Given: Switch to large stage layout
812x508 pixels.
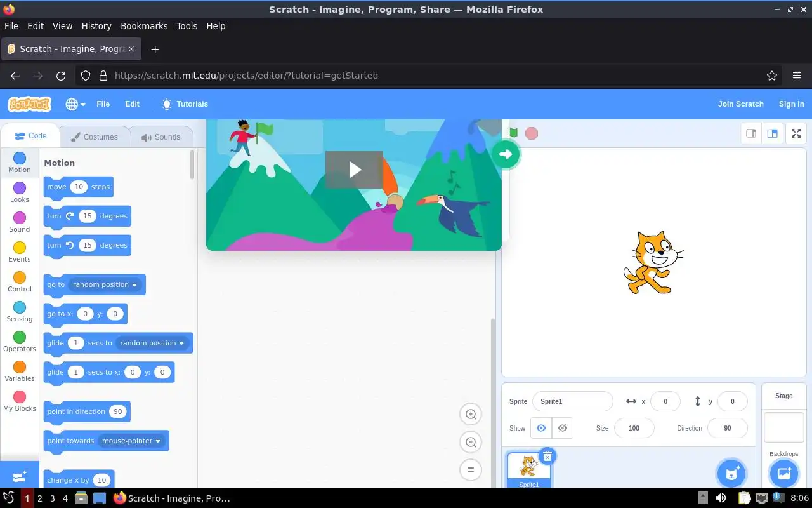Looking at the screenshot, I should click(772, 133).
